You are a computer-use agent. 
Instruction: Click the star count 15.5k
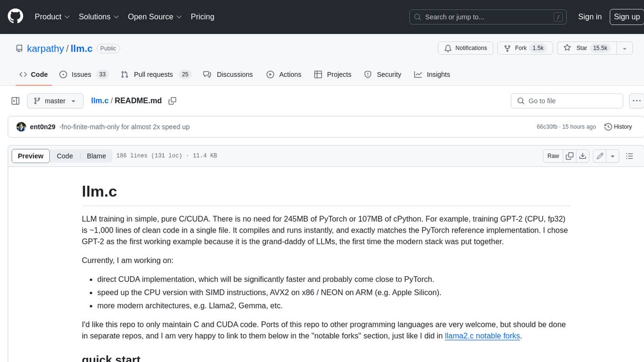[600, 48]
